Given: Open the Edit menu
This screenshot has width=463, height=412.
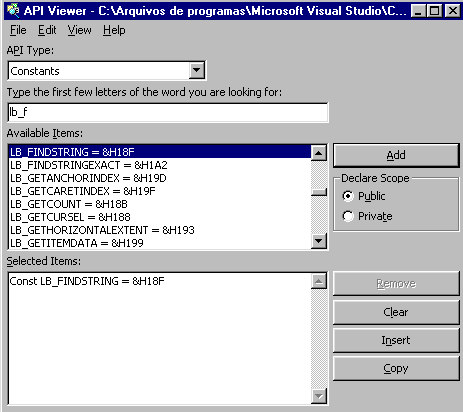Looking at the screenshot, I should tap(47, 30).
